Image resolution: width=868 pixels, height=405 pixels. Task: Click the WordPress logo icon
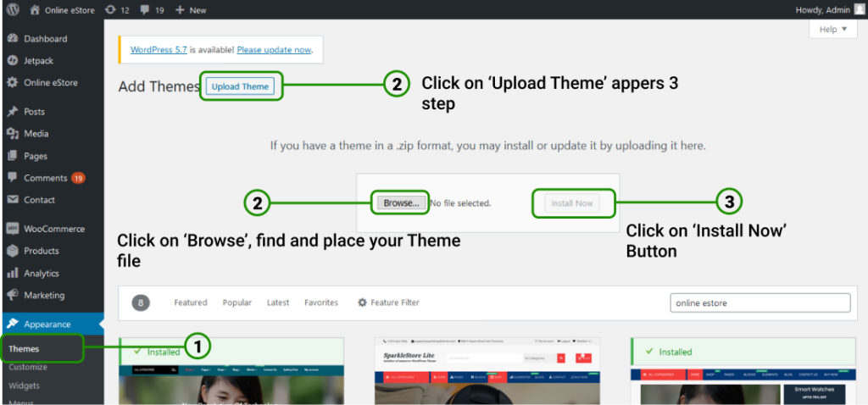pyautogui.click(x=13, y=10)
